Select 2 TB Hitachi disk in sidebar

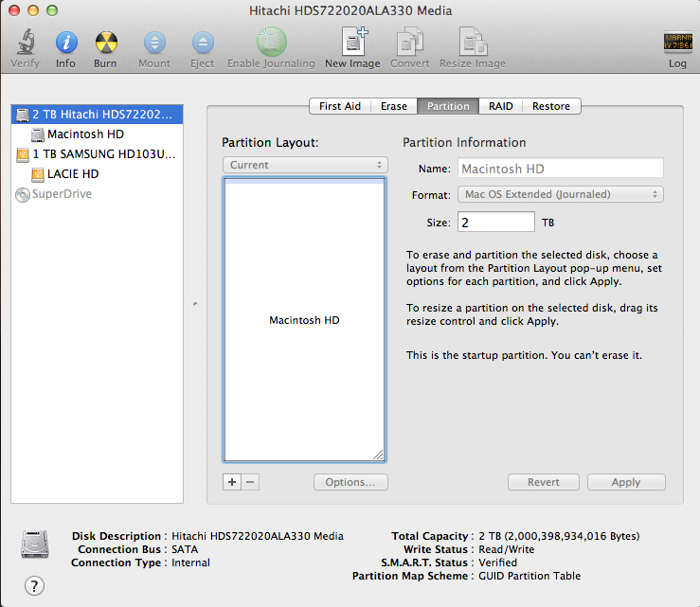pyautogui.click(x=97, y=115)
